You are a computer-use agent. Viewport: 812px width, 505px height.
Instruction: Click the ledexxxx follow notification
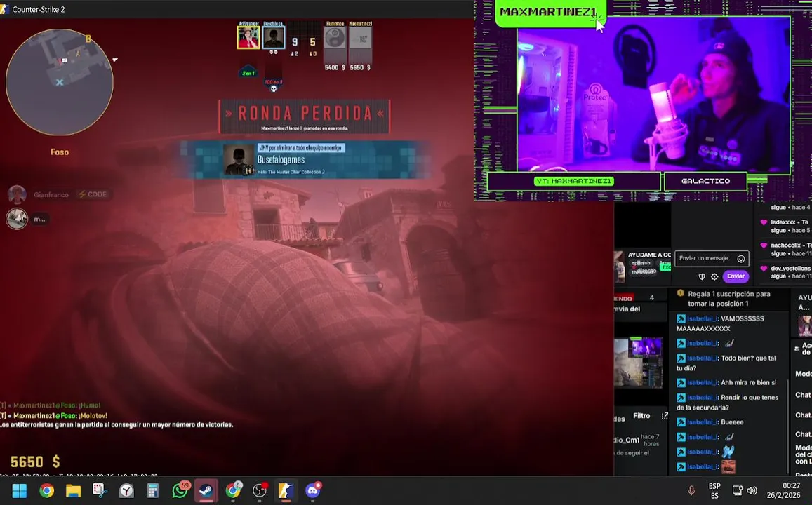pyautogui.click(x=785, y=226)
